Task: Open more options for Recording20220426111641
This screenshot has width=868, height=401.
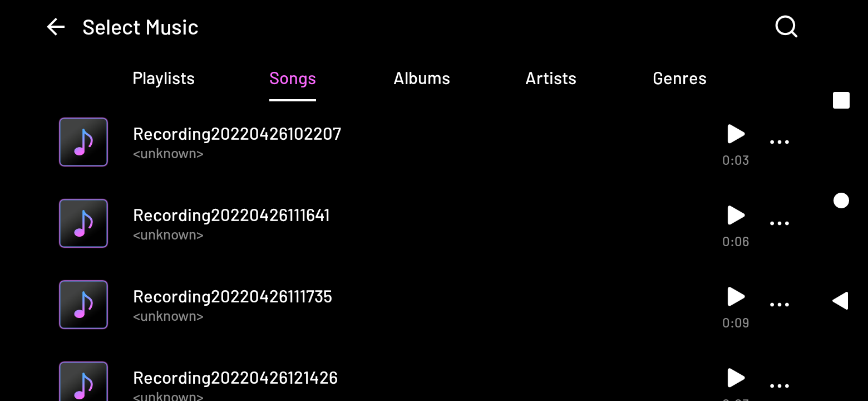Action: 779,223
